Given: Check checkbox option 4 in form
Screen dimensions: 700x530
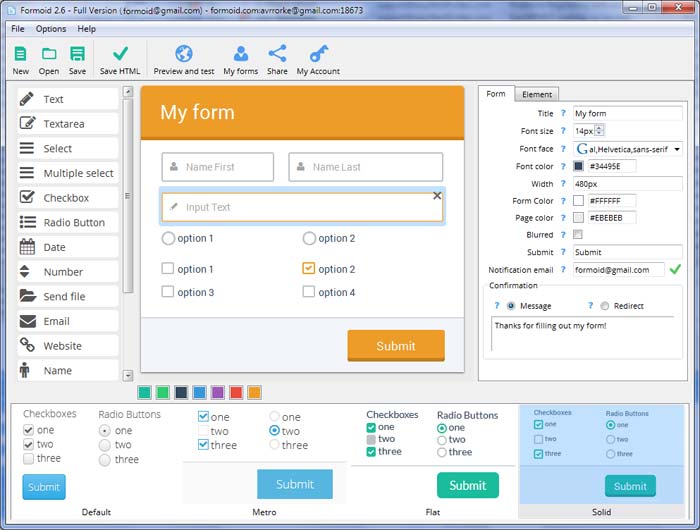Looking at the screenshot, I should point(308,292).
